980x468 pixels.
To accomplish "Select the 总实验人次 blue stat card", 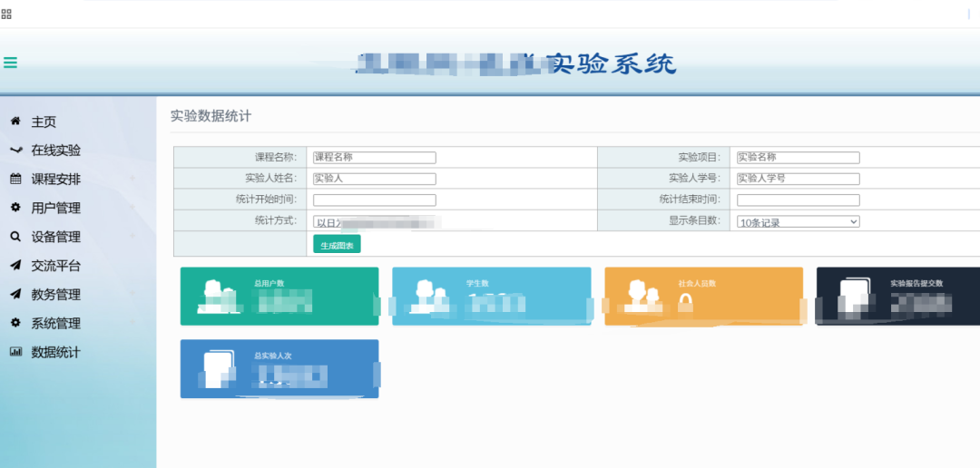I will tap(279, 368).
